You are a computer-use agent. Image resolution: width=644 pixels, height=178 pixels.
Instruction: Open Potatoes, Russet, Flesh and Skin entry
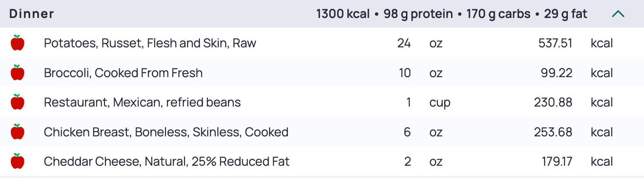(150, 43)
